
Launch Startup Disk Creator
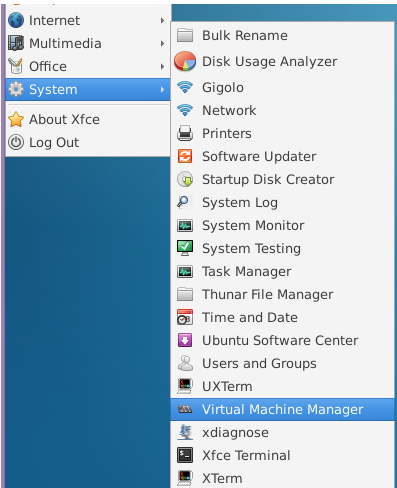point(283,179)
